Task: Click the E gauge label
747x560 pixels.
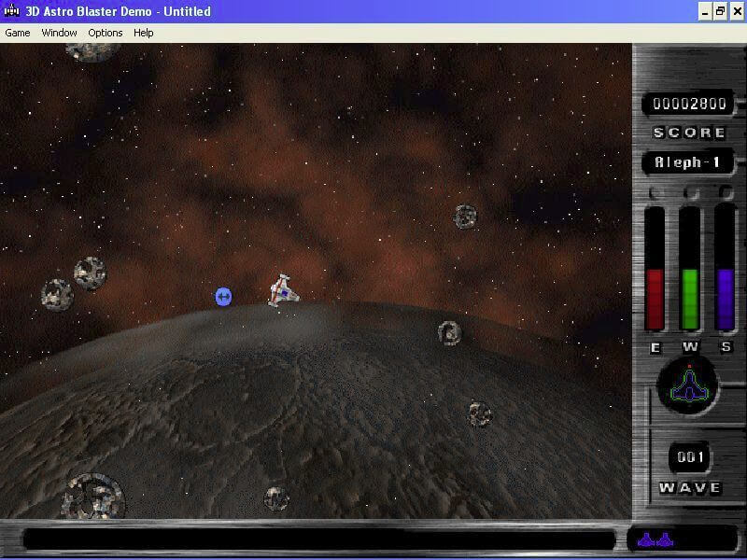Action: (655, 347)
